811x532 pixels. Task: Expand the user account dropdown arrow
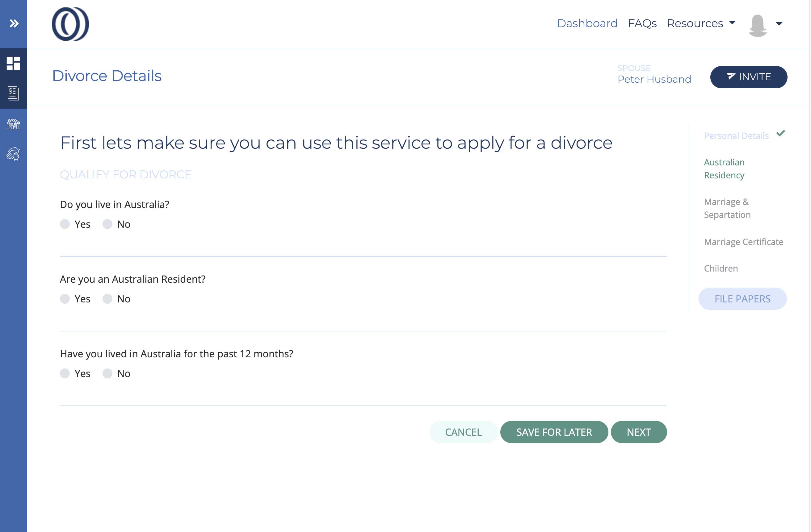[x=779, y=24]
